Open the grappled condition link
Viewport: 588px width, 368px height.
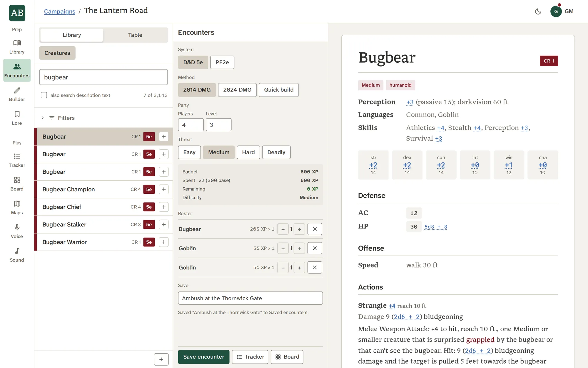pos(480,340)
